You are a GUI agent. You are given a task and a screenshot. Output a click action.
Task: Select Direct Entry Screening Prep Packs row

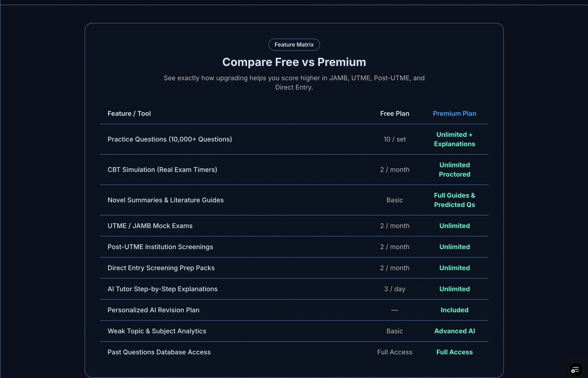click(294, 268)
